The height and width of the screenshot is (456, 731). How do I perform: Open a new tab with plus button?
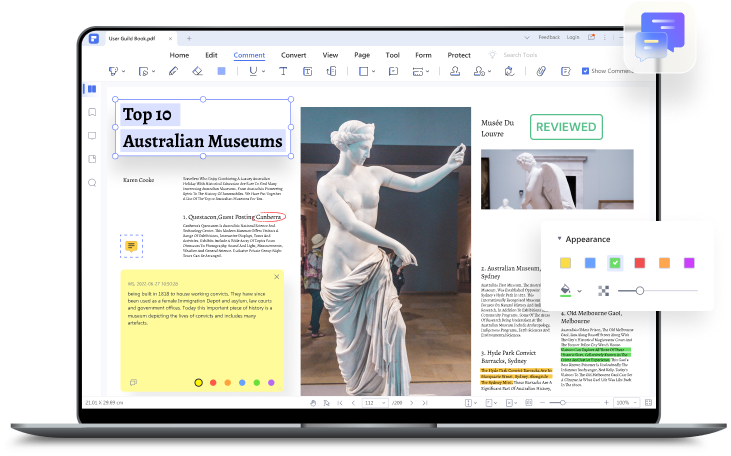pos(189,38)
